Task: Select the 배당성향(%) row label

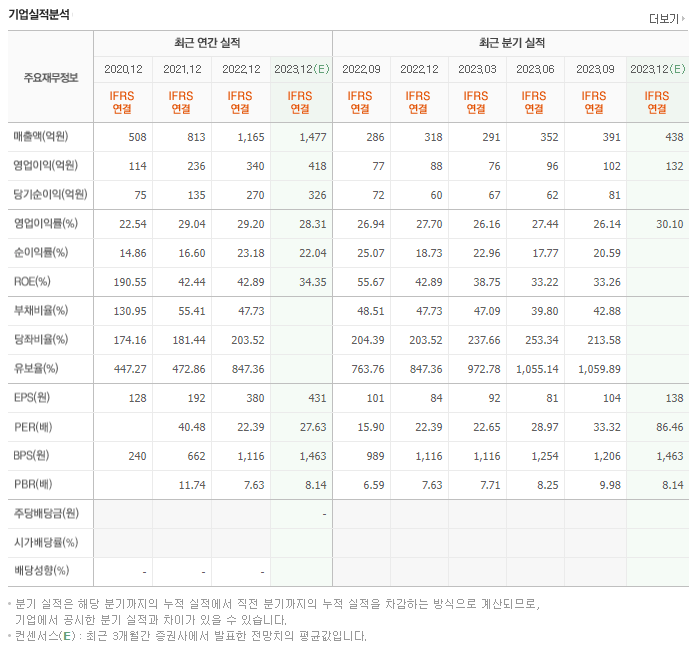Action: [x=42, y=571]
